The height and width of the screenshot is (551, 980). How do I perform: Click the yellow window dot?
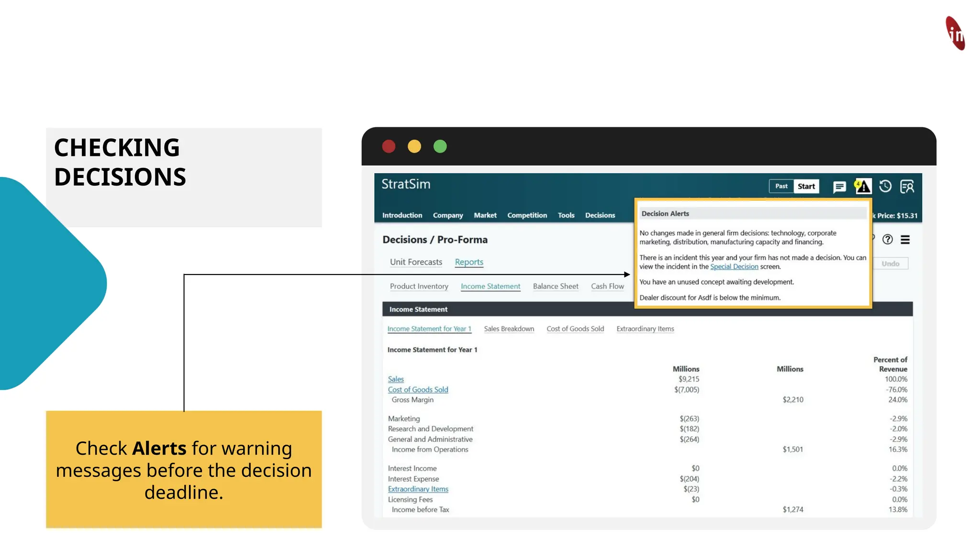tap(414, 146)
